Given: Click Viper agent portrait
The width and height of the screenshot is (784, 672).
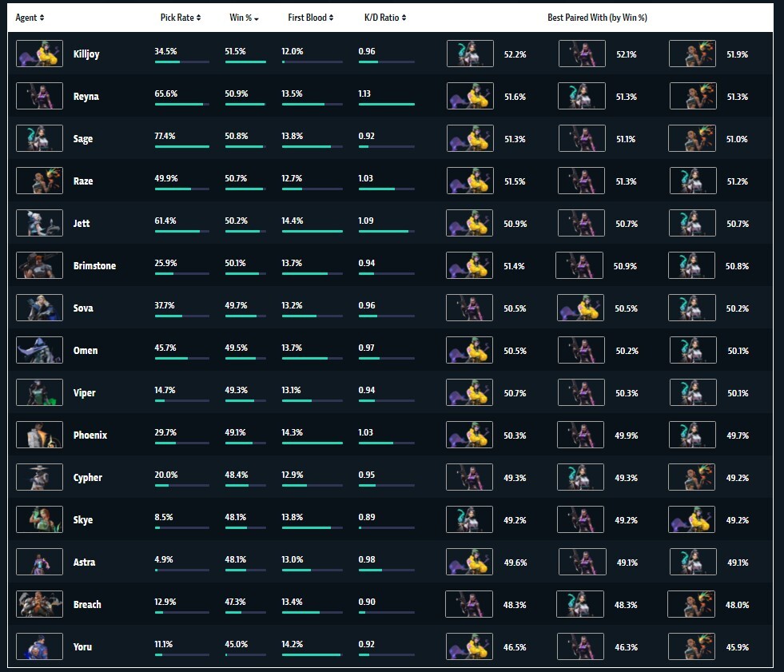Looking at the screenshot, I should pyautogui.click(x=39, y=392).
